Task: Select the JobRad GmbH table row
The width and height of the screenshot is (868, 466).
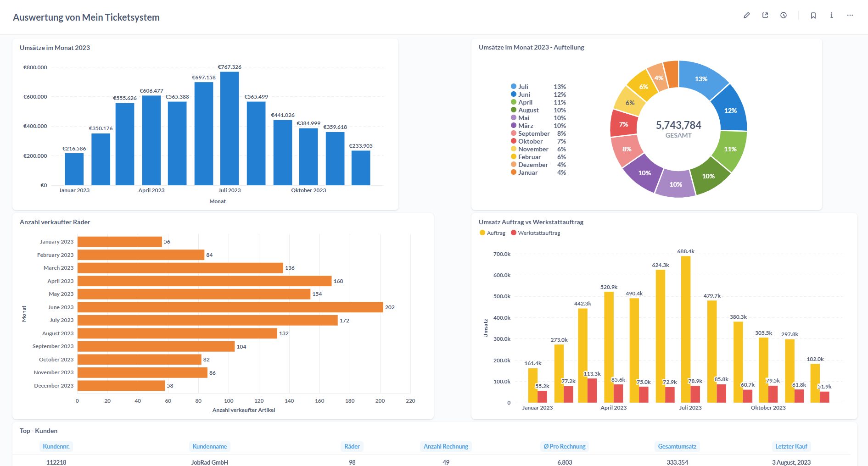Action: [210, 462]
